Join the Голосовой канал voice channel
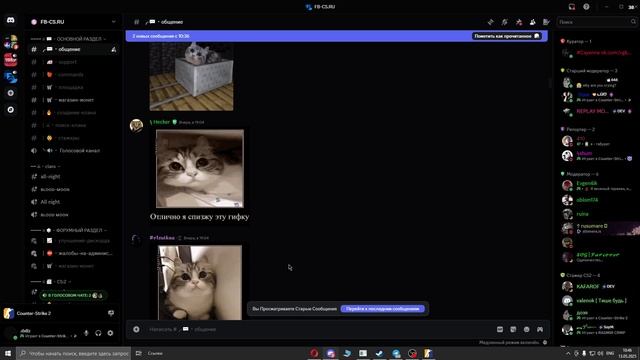The width and height of the screenshot is (640, 360). pyautogui.click(x=73, y=151)
